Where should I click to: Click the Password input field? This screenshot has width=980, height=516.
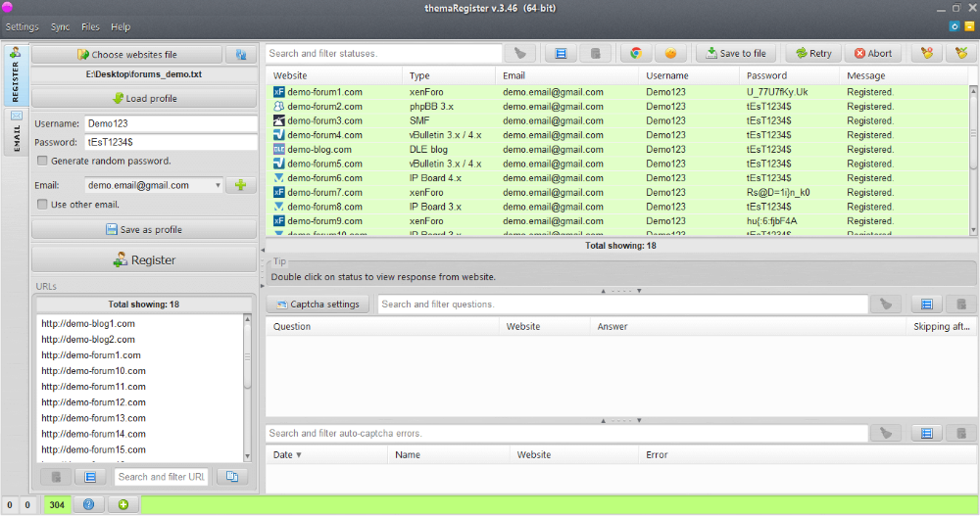pyautogui.click(x=171, y=142)
